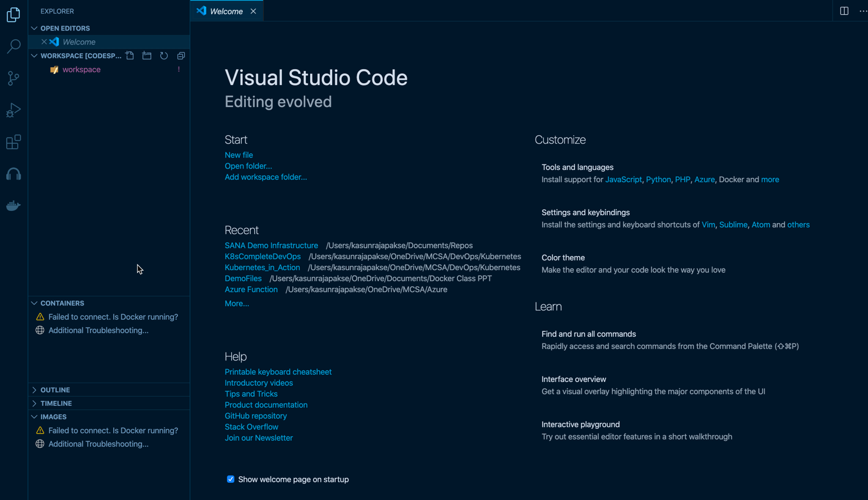Click the headphones icon in the Activity Bar
Image resolution: width=868 pixels, height=500 pixels.
pos(13,174)
